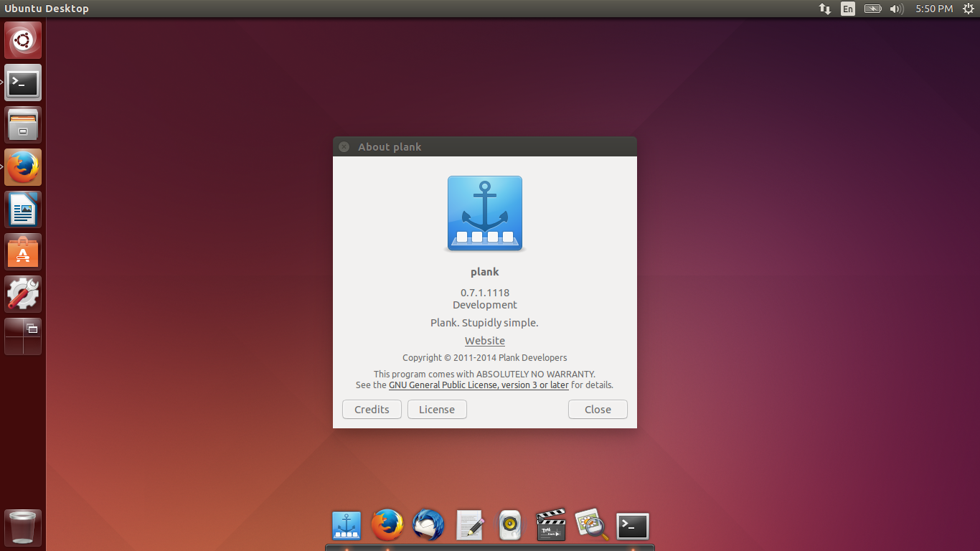
Task: Open the text editor in Plank dock
Action: tap(470, 525)
